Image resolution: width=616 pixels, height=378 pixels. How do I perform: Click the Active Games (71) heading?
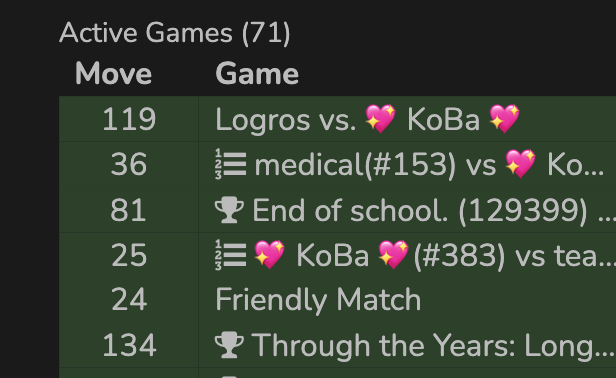coord(175,33)
